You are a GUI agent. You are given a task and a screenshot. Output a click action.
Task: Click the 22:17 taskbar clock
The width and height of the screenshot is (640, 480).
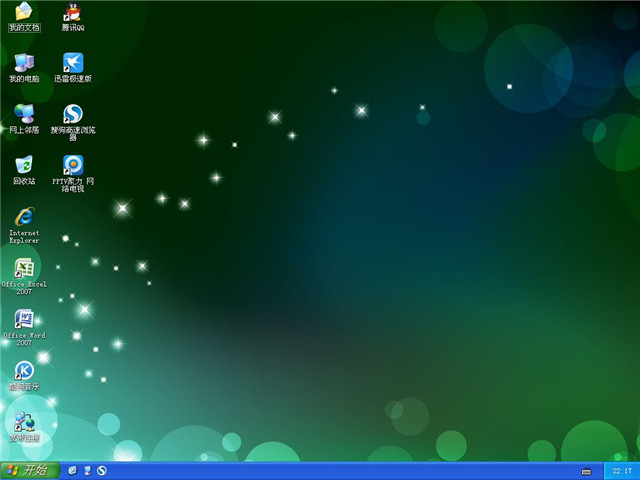point(622,471)
